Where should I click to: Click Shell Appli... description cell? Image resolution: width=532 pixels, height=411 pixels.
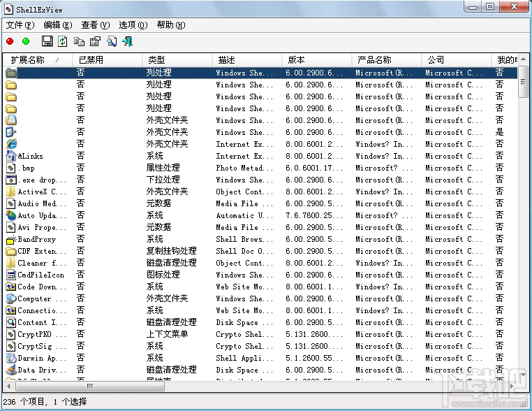click(x=244, y=358)
